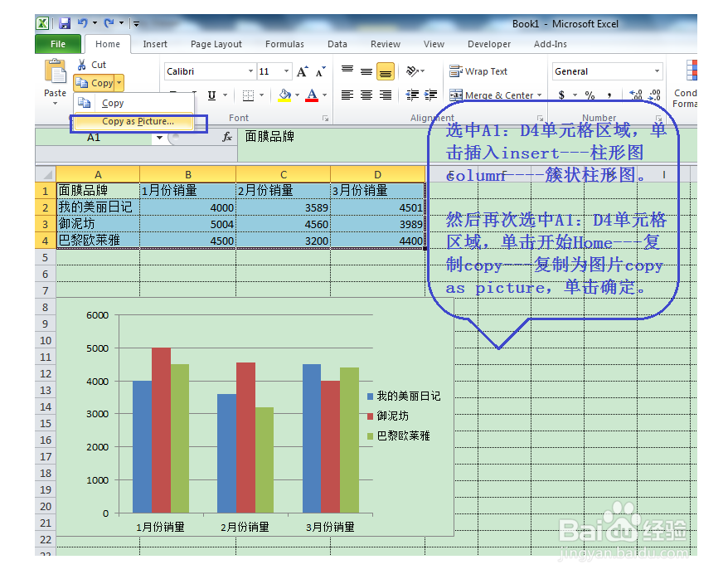Open the Developer ribbon tab
This screenshot has height=579, width=728.
pyautogui.click(x=489, y=44)
